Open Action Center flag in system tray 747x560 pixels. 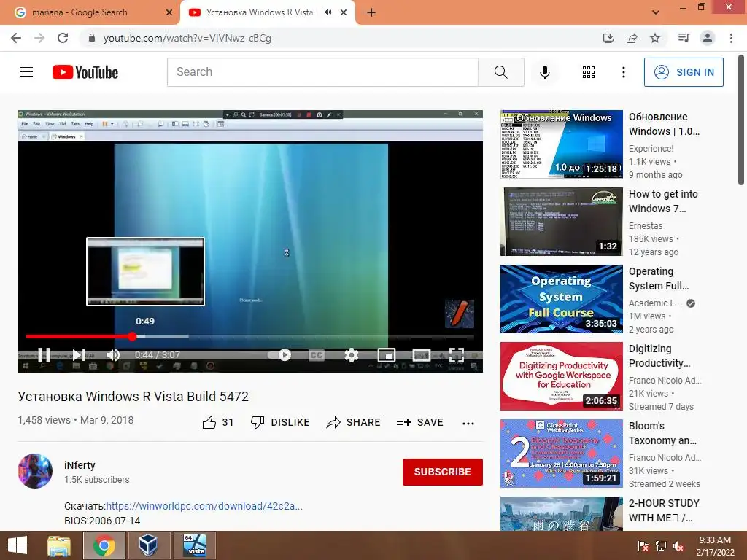[643, 546]
